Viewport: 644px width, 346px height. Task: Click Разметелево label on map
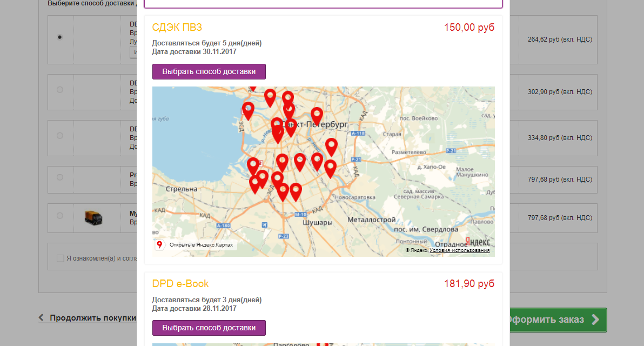click(408, 152)
